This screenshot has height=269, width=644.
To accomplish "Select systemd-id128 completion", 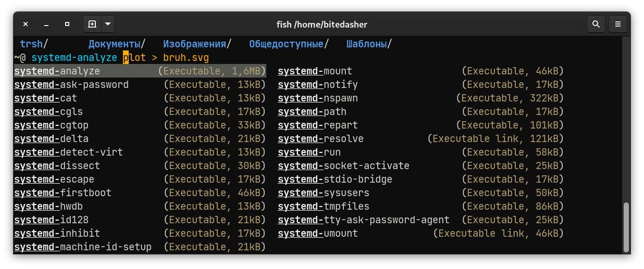I will 140,220.
